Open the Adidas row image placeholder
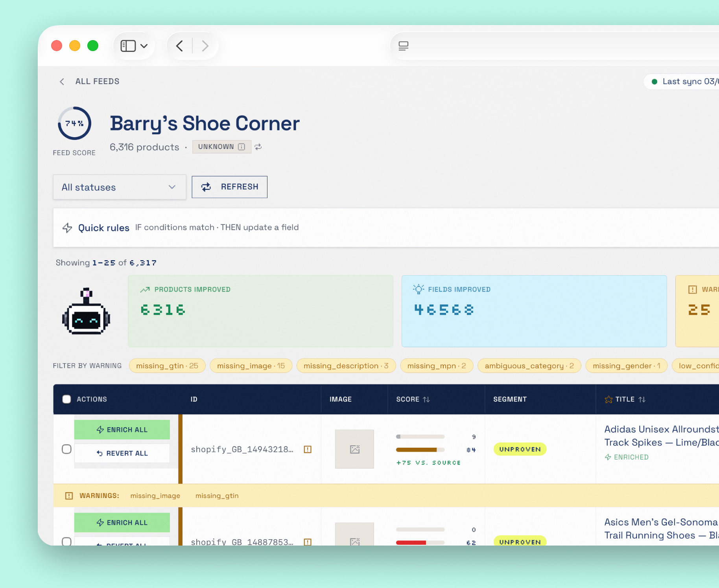Image resolution: width=719 pixels, height=588 pixels. pos(354,449)
